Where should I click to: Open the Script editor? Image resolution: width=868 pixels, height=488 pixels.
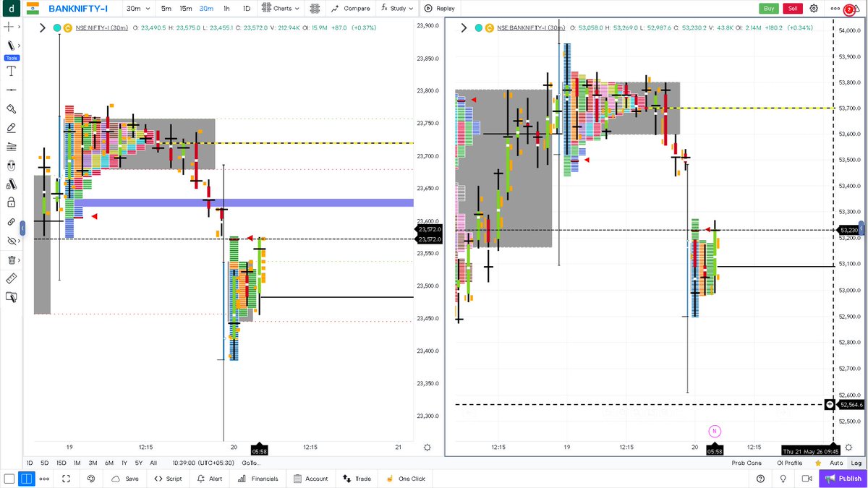click(x=168, y=479)
